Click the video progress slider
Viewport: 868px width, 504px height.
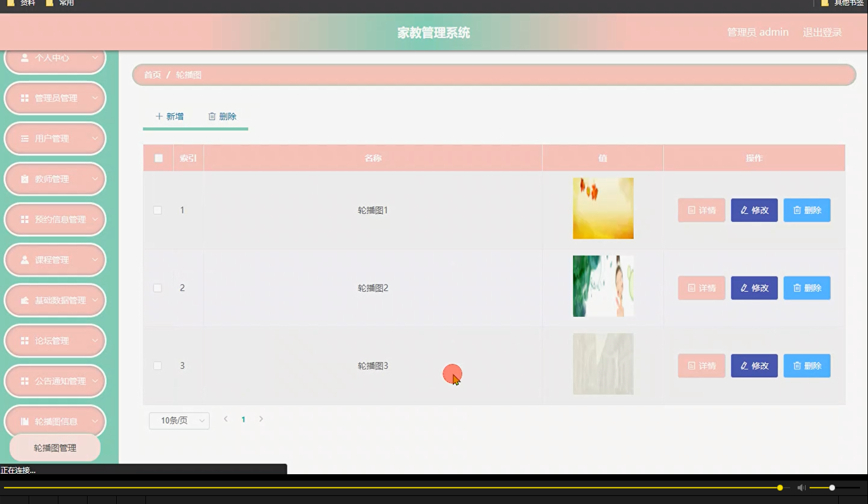point(401,487)
